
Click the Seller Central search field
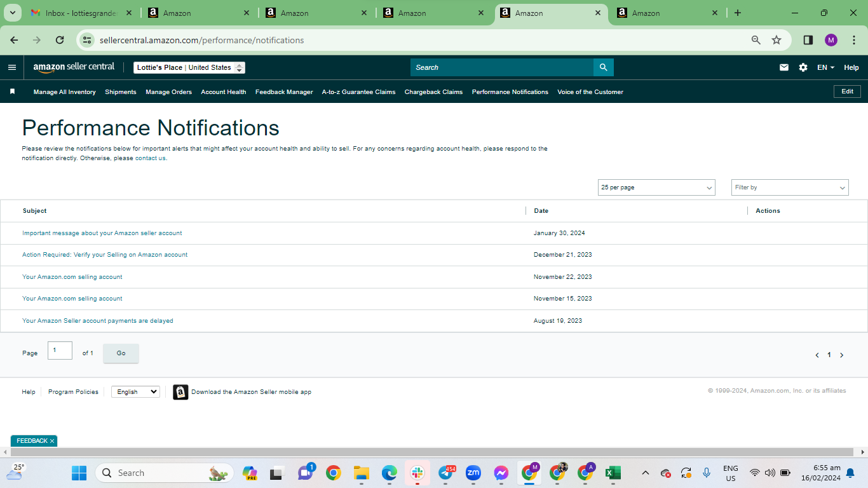[x=502, y=67]
